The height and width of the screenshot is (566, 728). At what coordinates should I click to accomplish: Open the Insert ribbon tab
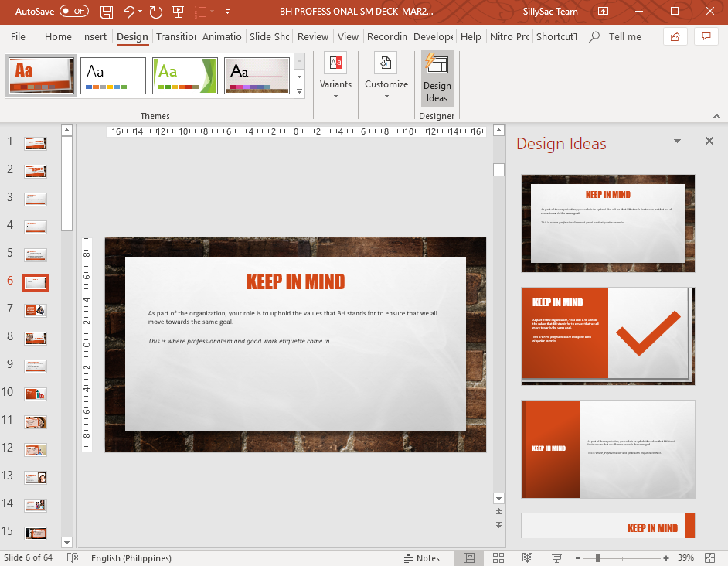pos(94,36)
